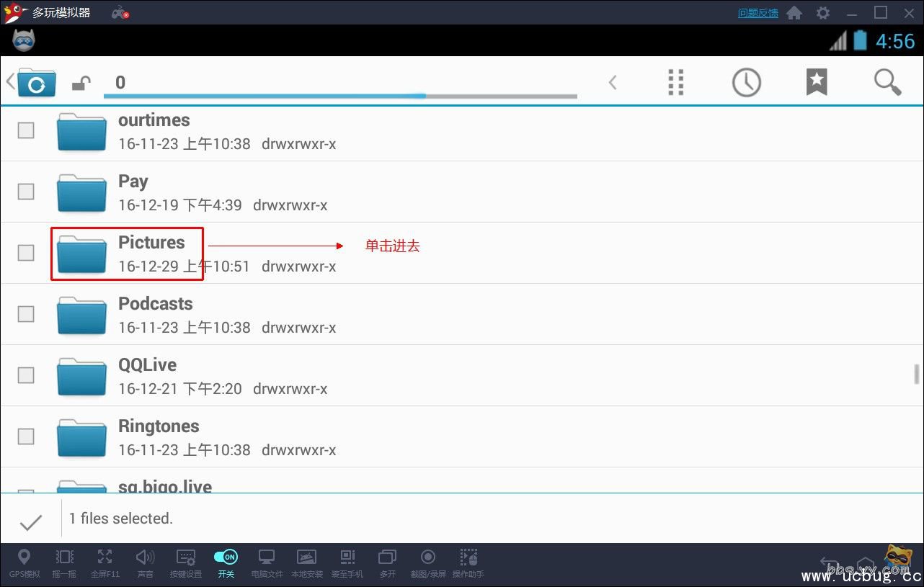The image size is (924, 587).
Task: Click the battery status icon
Action: coord(860,40)
